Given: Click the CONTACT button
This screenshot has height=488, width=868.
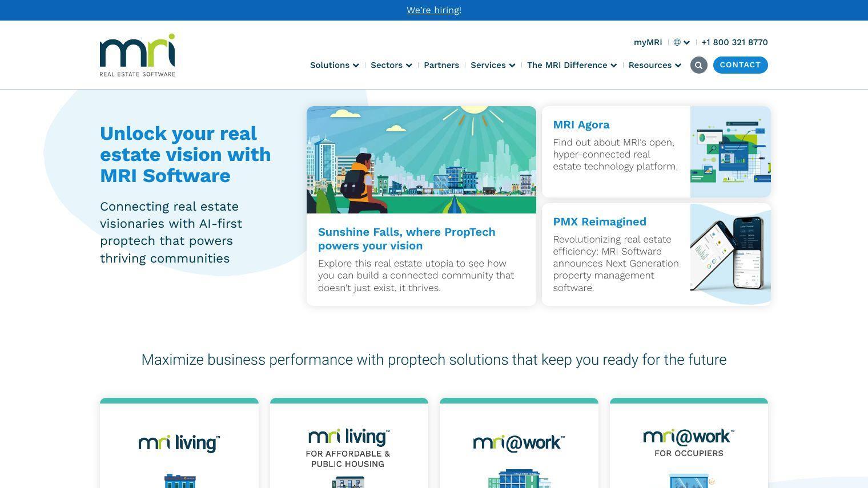Looking at the screenshot, I should pos(740,65).
